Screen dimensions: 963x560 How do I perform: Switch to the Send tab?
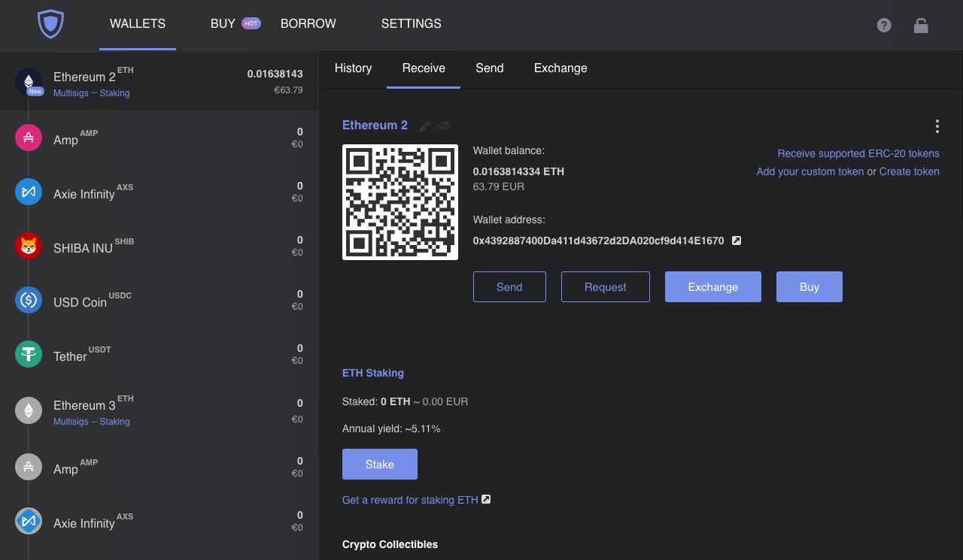[x=490, y=68]
